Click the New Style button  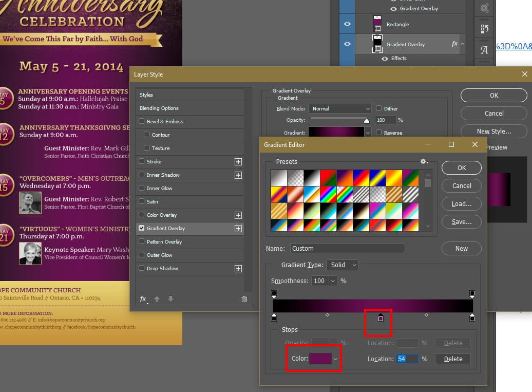[x=493, y=131]
